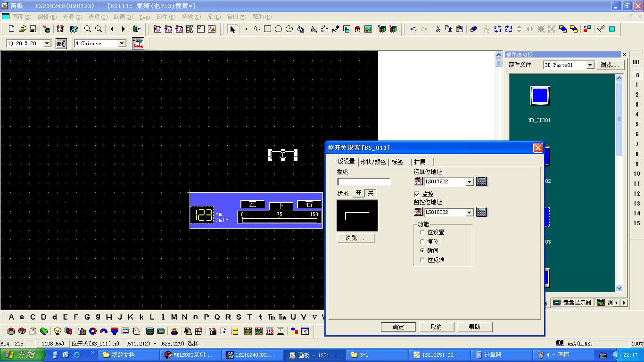The width and height of the screenshot is (644, 362).
Task: Open the 3D Parts01 parts file dropdown
Action: tap(590, 65)
